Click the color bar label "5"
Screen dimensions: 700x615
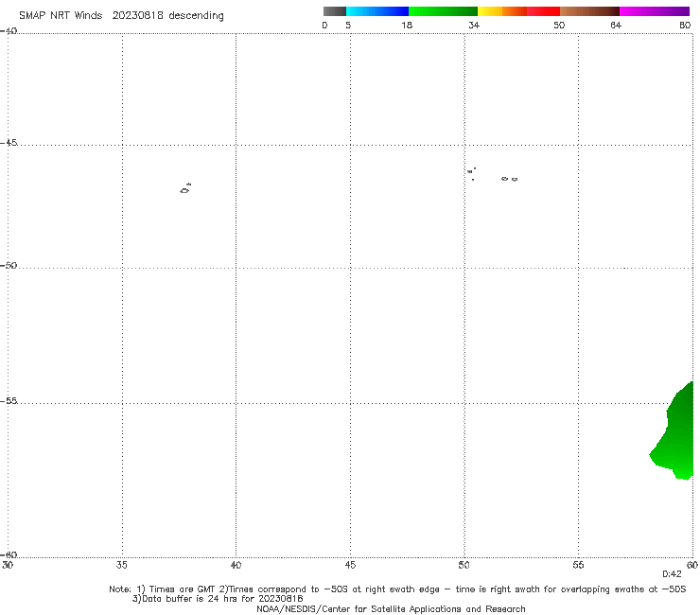pyautogui.click(x=348, y=25)
